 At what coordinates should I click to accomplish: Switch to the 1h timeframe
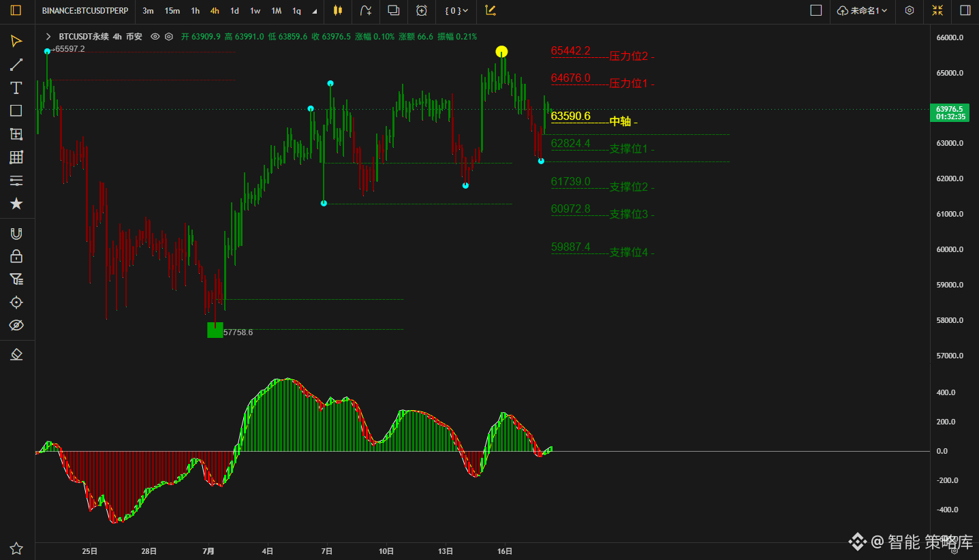pyautogui.click(x=196, y=11)
